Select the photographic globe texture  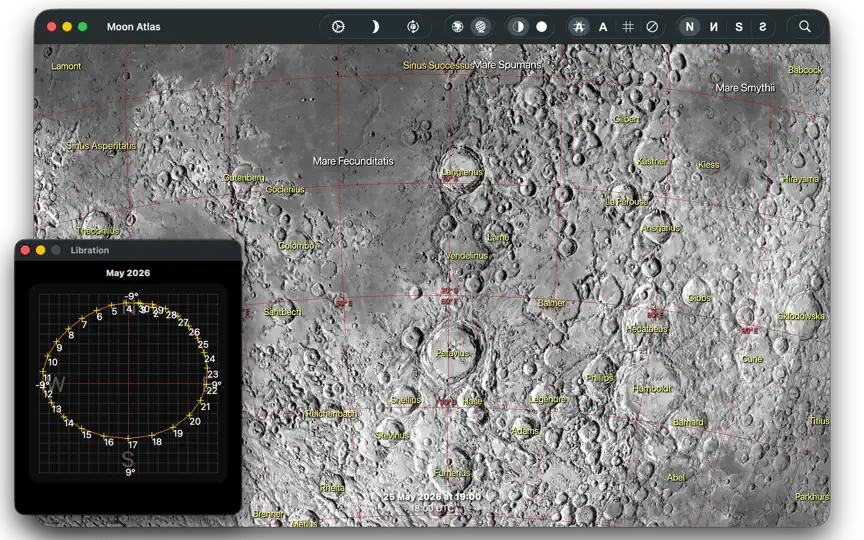click(457, 26)
